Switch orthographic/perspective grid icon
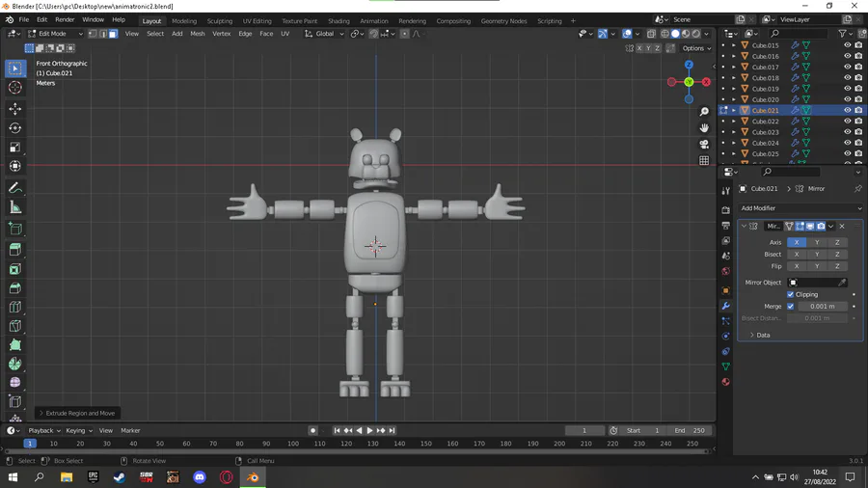 [704, 160]
